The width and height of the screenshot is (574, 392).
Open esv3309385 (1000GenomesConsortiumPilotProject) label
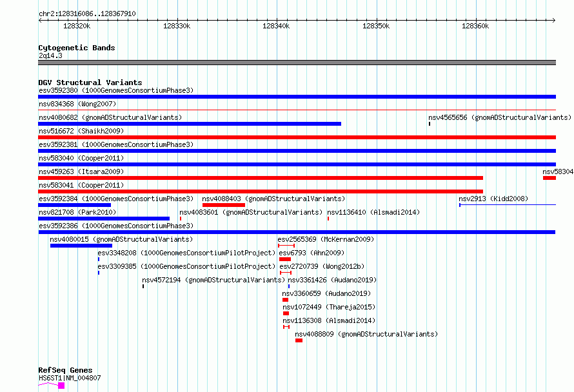pyautogui.click(x=186, y=266)
